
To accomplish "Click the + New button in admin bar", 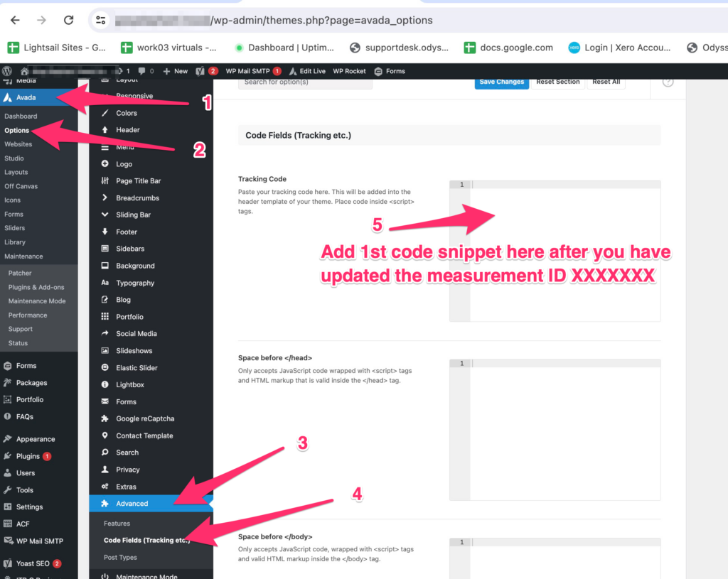I will (176, 71).
